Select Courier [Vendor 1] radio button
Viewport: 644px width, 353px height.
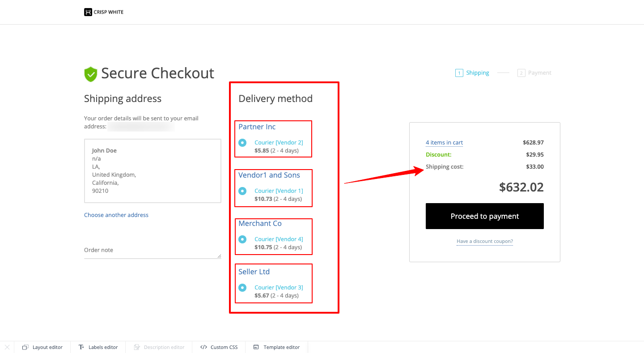242,191
